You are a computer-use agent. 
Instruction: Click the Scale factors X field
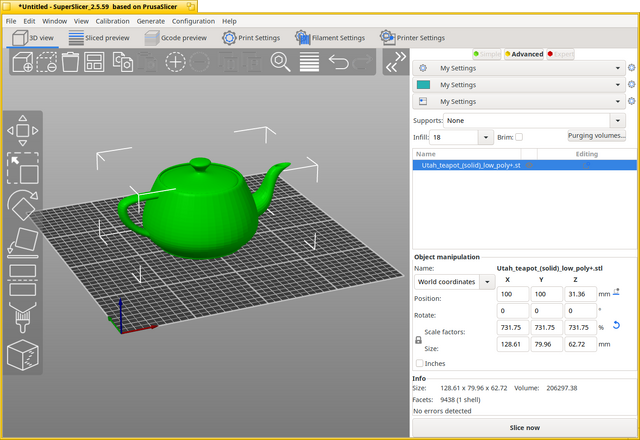tap(513, 327)
